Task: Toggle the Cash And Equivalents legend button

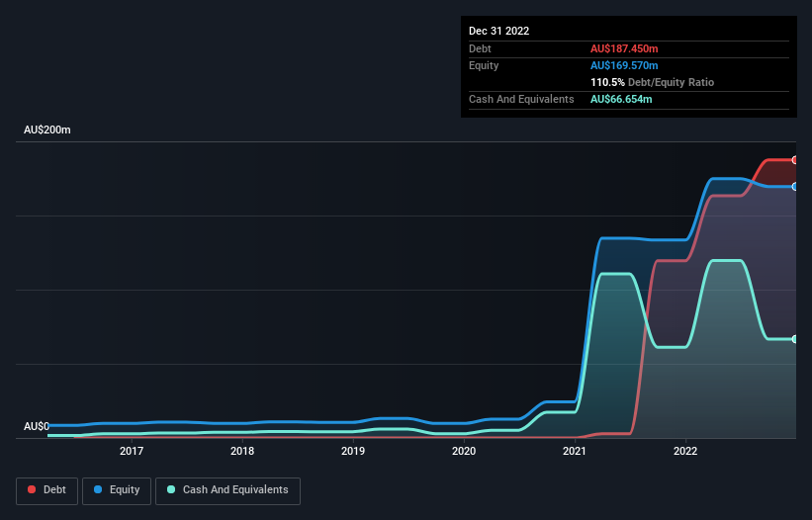Action: click(227, 490)
